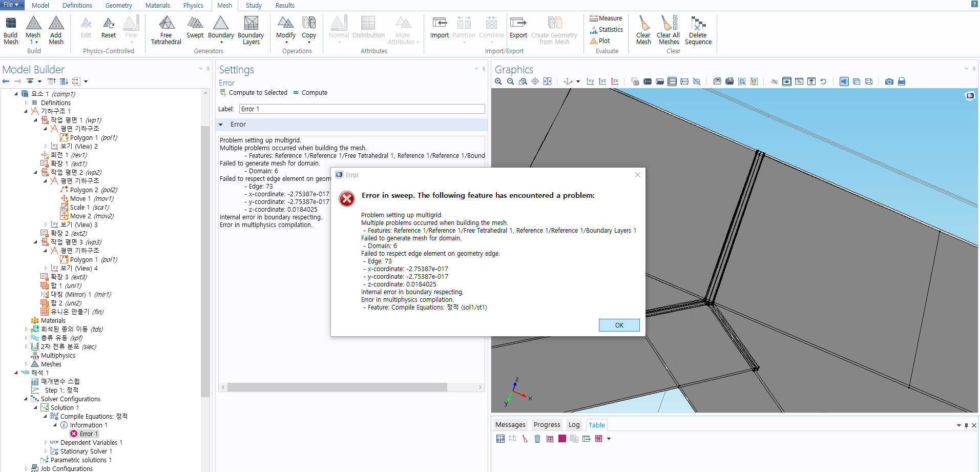
Task: Zoom in using Graphics toolbar magnifier
Action: [498, 81]
